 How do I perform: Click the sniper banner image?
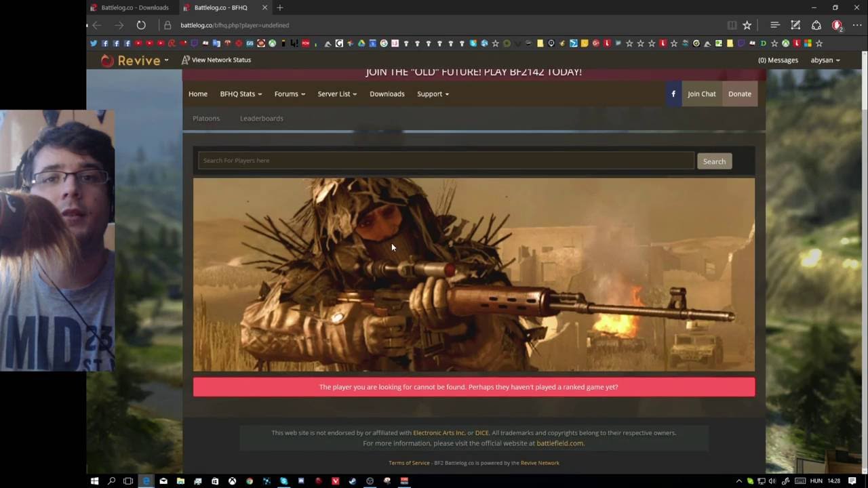tap(474, 274)
